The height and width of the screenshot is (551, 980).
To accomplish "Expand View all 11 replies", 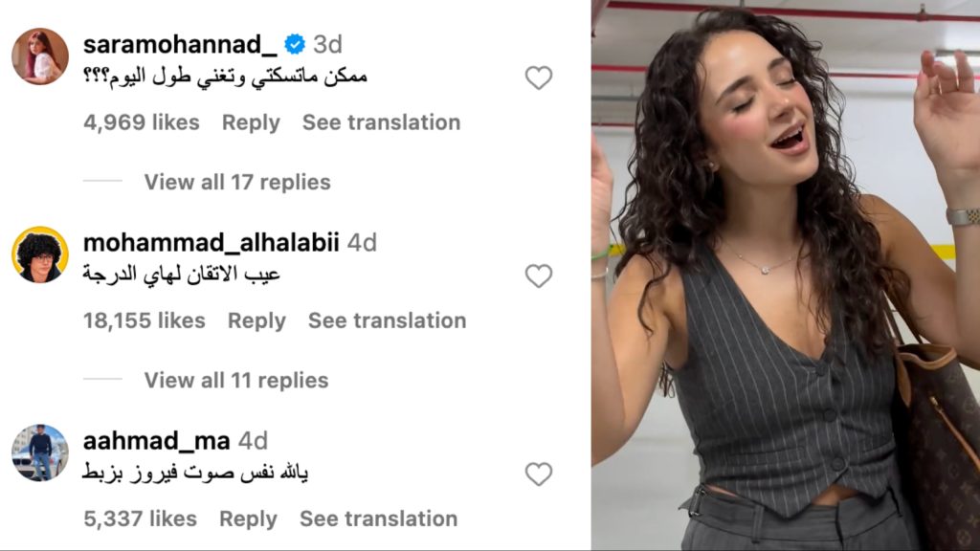I will [236, 380].
